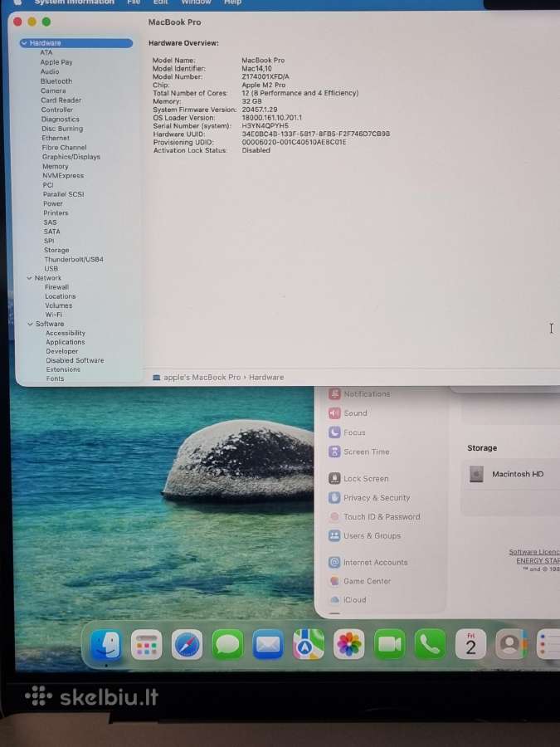The height and width of the screenshot is (747, 560).
Task: Select Extensions under Software
Action: (x=63, y=369)
